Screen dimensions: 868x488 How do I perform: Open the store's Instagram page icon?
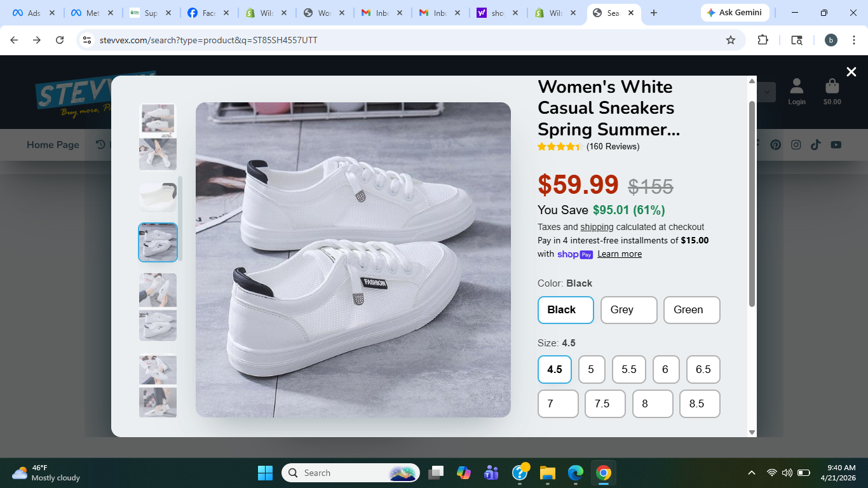click(796, 144)
